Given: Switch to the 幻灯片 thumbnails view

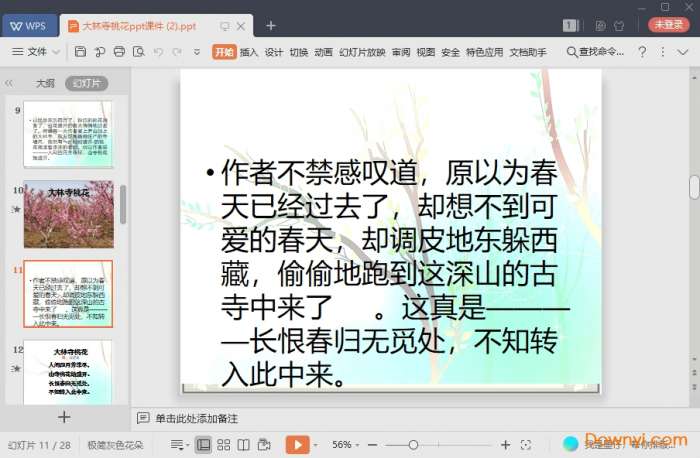Looking at the screenshot, I should tap(87, 83).
